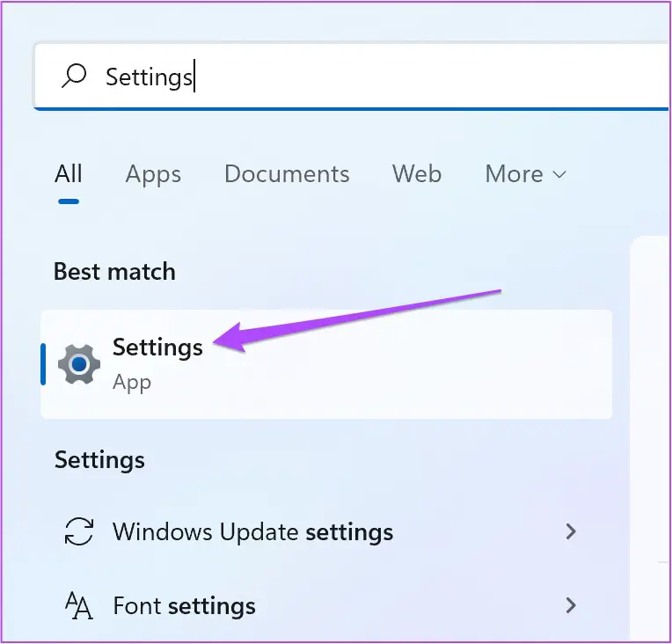Click the Settings section heading

click(99, 460)
